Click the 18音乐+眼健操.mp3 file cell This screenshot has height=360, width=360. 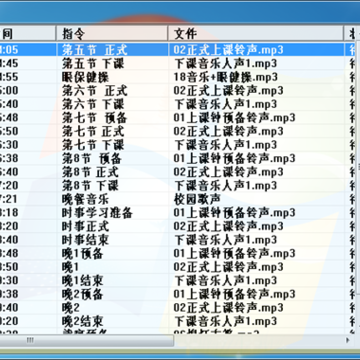[x=226, y=77]
